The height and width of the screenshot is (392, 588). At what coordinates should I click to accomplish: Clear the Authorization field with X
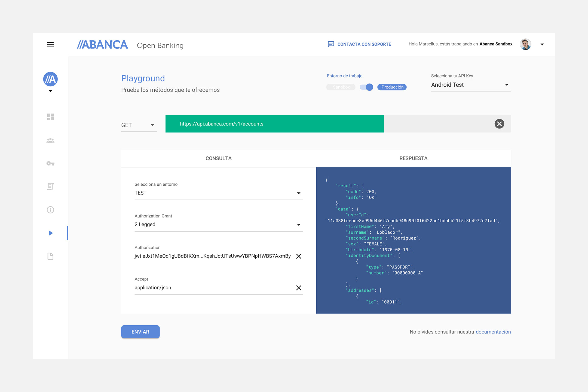(299, 256)
